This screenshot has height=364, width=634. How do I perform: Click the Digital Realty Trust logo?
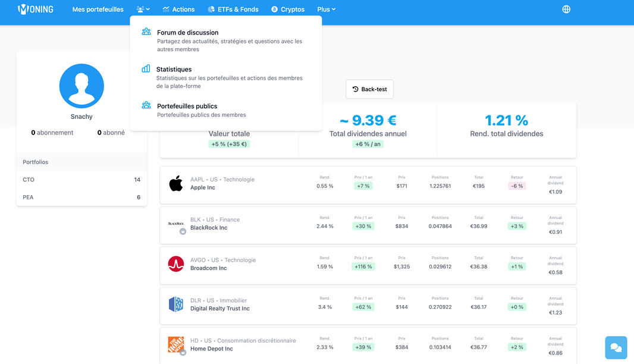[176, 304]
